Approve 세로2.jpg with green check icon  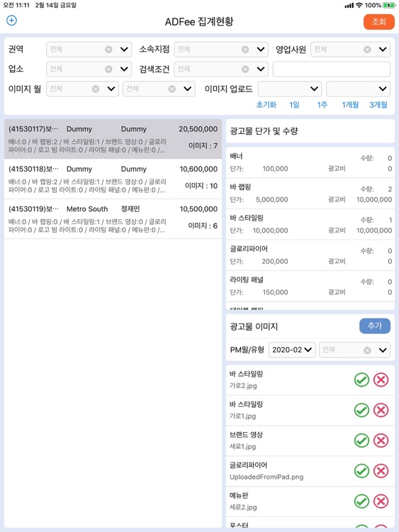(x=361, y=501)
